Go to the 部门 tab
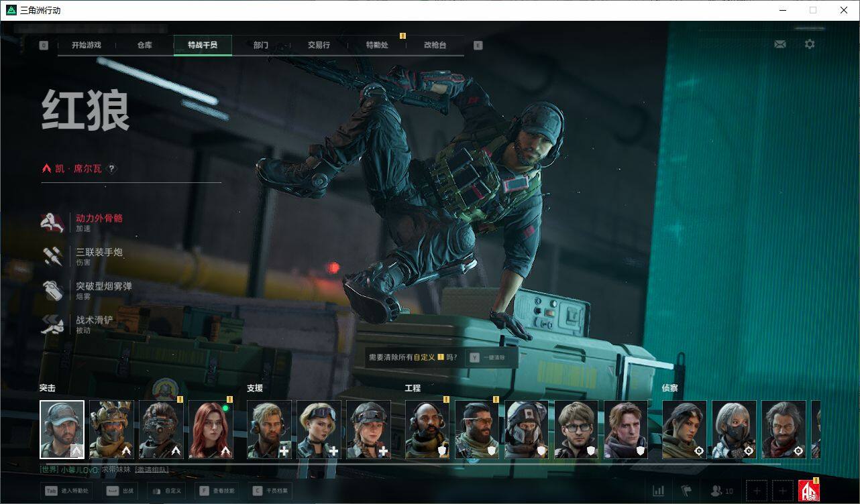The image size is (860, 504). (261, 45)
